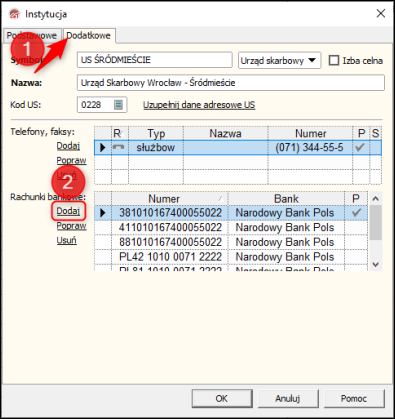Viewport: 395px width, 419px height.
Task: Click Dodaj under Telefony, faksy
Action: click(68, 146)
